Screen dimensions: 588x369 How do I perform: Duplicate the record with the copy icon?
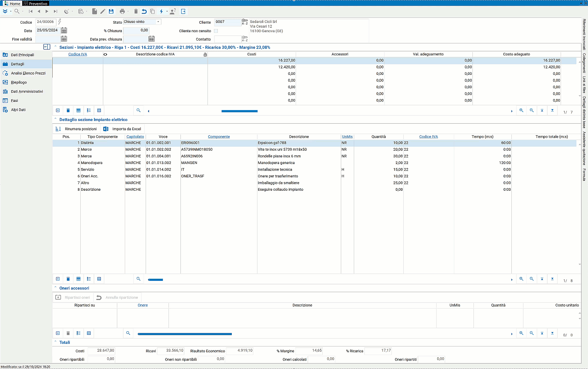coord(152,11)
